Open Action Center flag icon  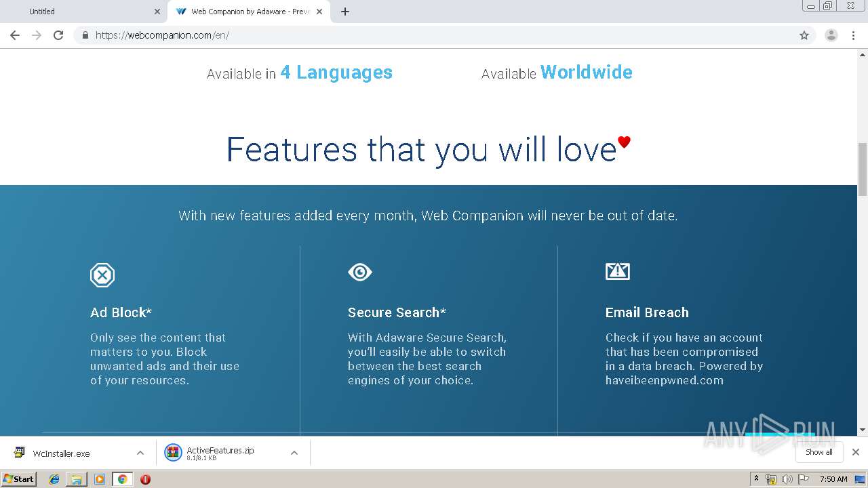tap(804, 479)
